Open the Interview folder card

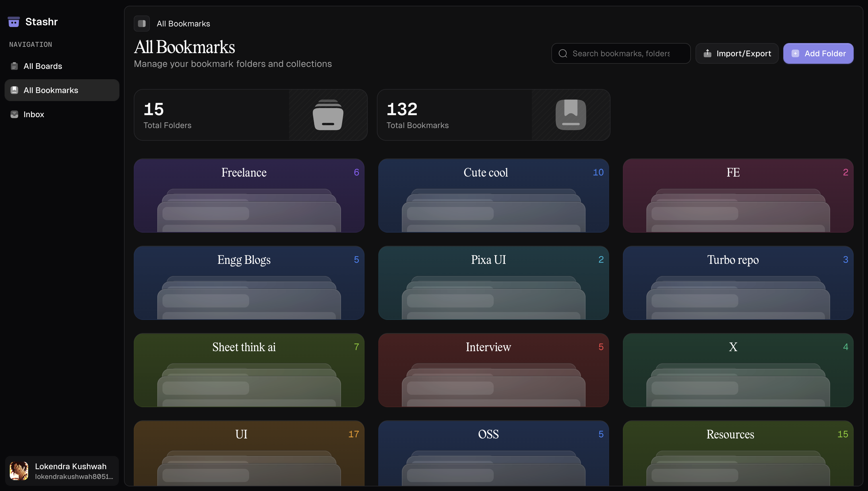pos(493,370)
